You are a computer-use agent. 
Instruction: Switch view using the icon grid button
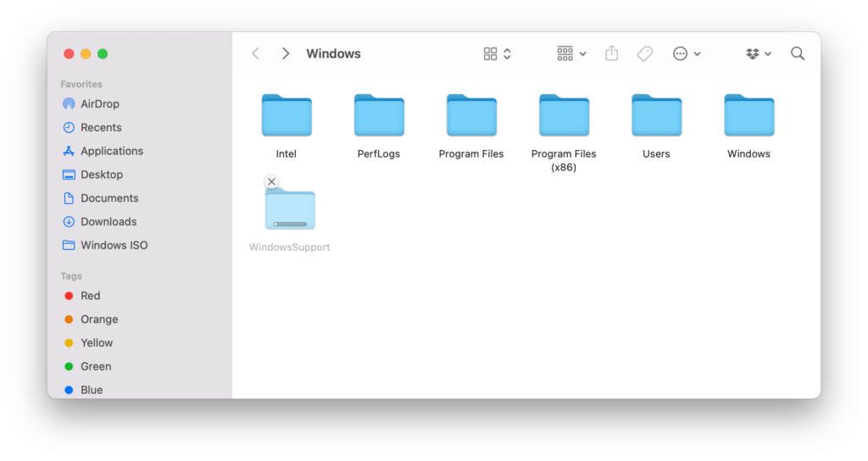point(497,53)
